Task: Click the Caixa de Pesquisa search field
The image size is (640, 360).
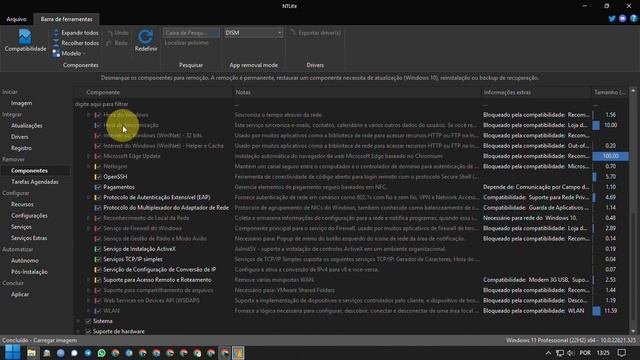Action: point(191,33)
